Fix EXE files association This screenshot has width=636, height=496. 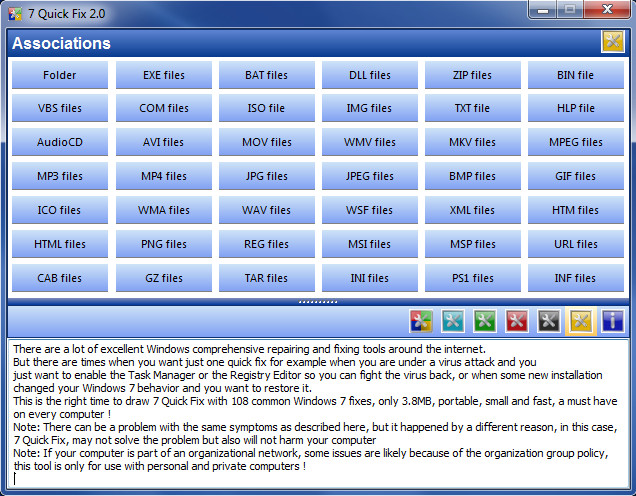(164, 75)
